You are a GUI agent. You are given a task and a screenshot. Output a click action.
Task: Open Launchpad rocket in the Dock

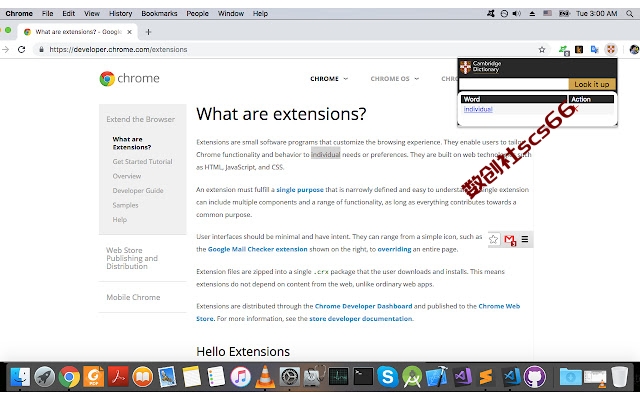point(44,376)
